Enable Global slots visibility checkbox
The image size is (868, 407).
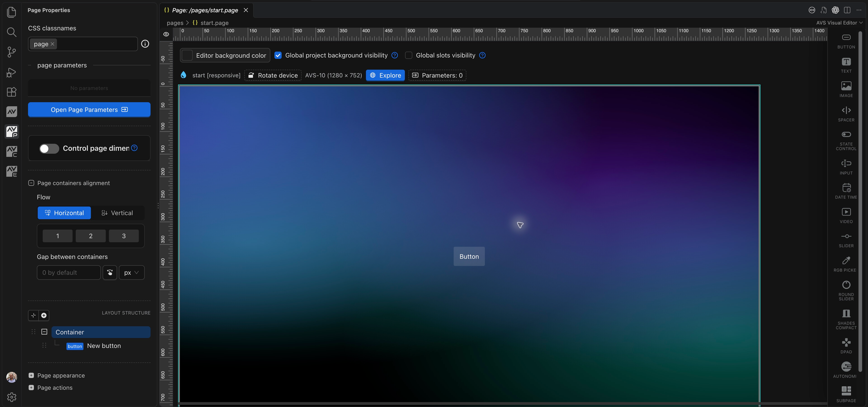coord(409,55)
